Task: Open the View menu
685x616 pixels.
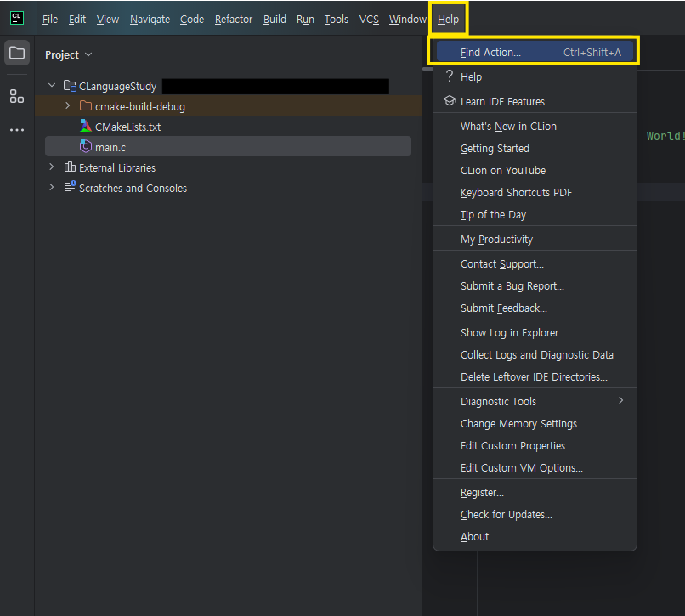Action: pyautogui.click(x=107, y=20)
